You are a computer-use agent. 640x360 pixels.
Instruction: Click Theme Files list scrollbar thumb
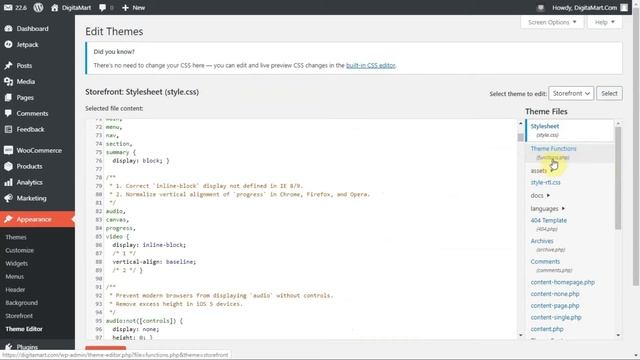(x=618, y=178)
